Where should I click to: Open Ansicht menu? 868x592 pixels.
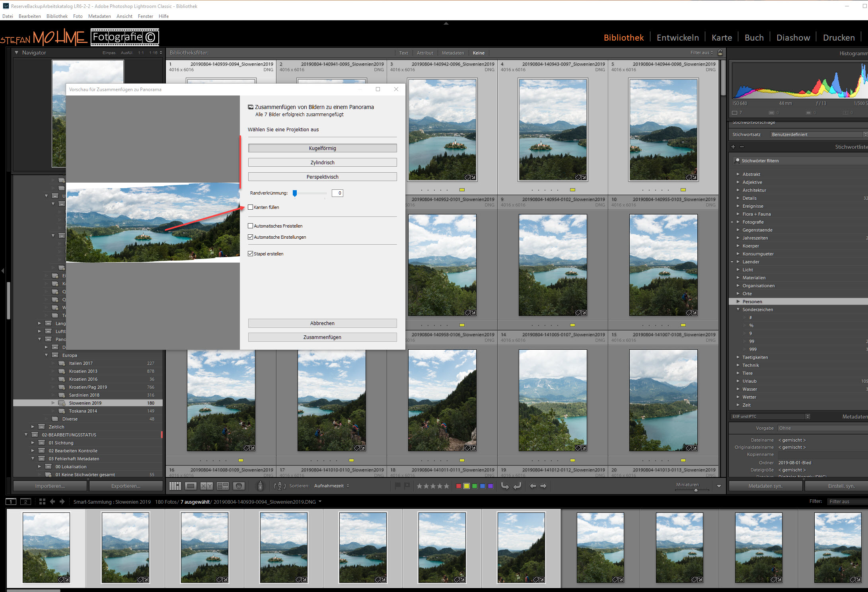(x=125, y=16)
